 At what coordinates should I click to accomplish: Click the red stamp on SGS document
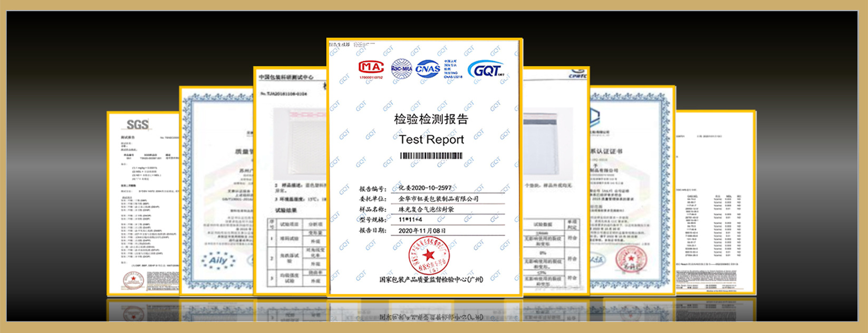[x=133, y=280]
